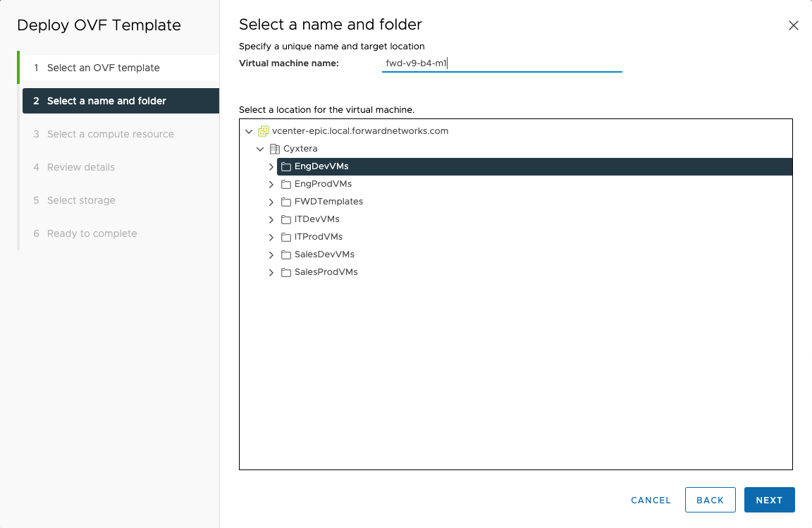Expand the ITProdVMs folder
Screen dimensions: 812x528
(271, 237)
